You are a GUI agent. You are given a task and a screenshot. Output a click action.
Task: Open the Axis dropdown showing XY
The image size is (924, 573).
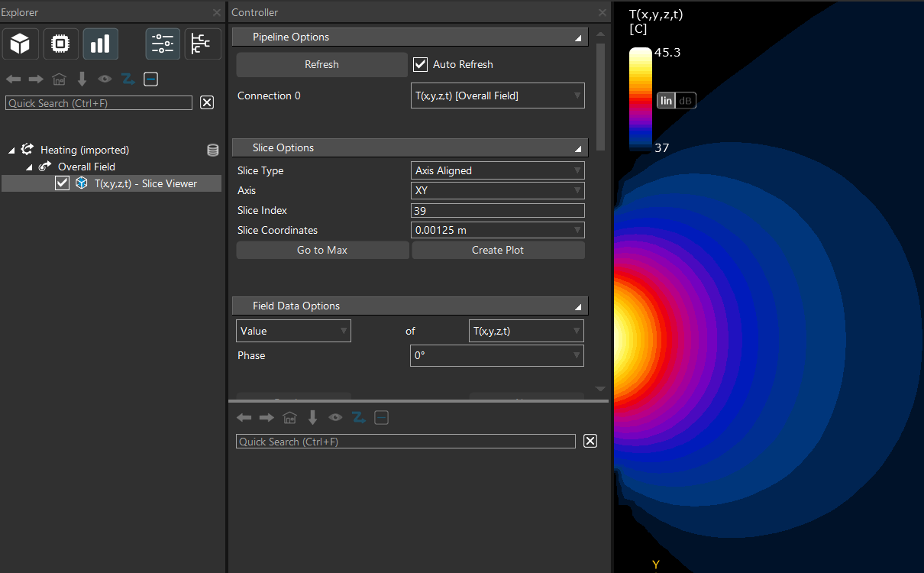coord(497,191)
